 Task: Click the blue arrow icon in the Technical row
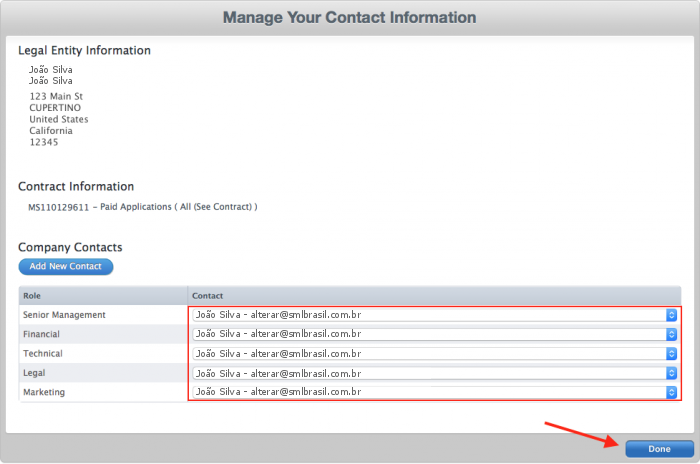672,353
